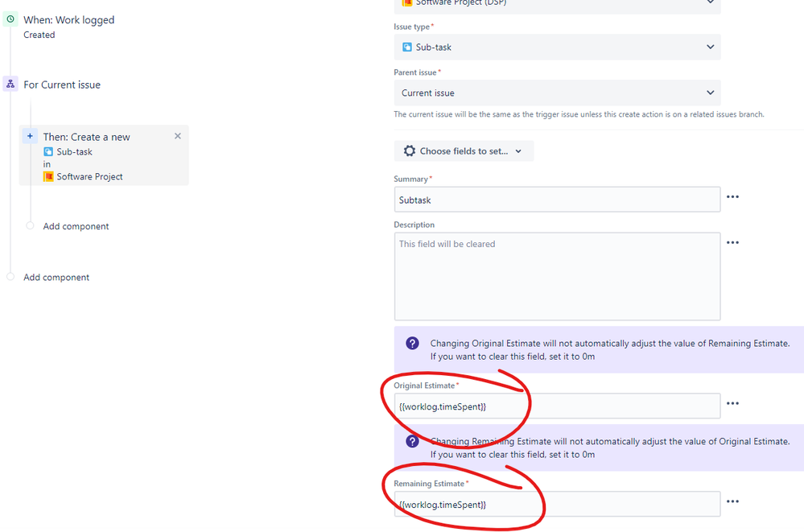The width and height of the screenshot is (804, 532).
Task: Click Add component inside the Then branch
Action: [75, 226]
